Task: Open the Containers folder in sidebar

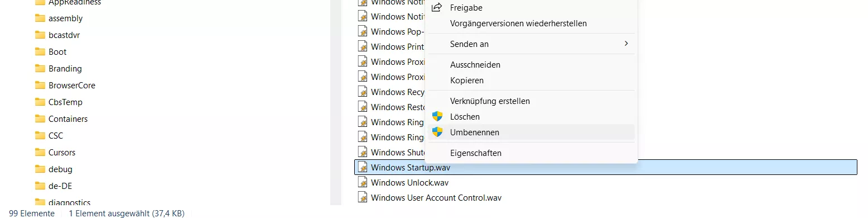Action: pos(68,119)
